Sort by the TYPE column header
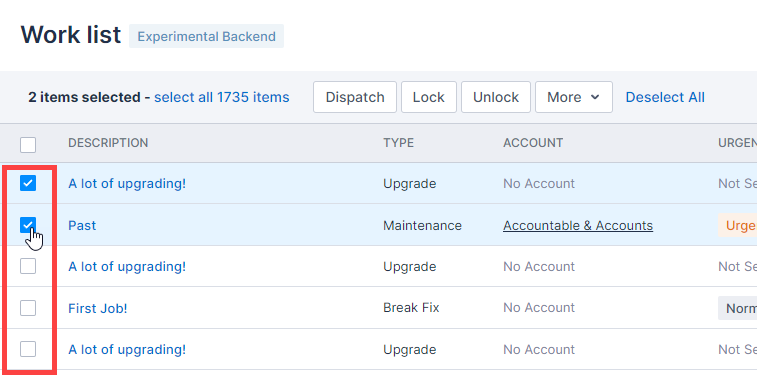Viewport: 757px width, 375px height. (398, 143)
